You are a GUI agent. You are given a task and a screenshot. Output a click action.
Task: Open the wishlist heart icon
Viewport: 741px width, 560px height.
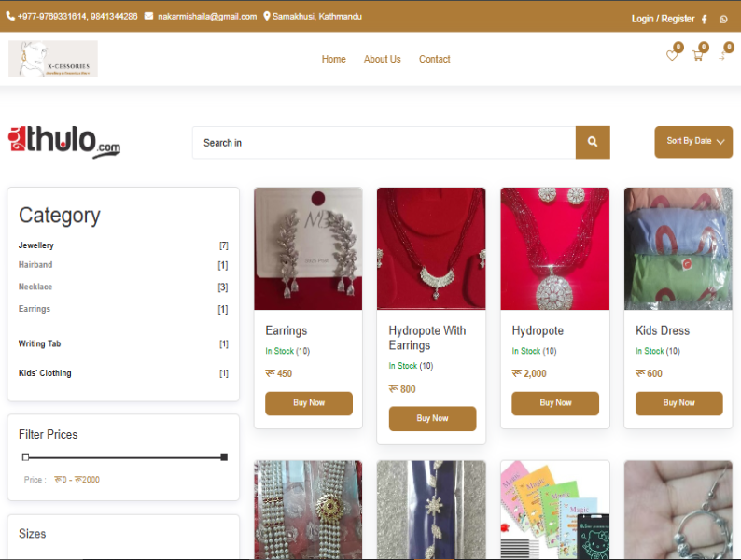point(671,56)
